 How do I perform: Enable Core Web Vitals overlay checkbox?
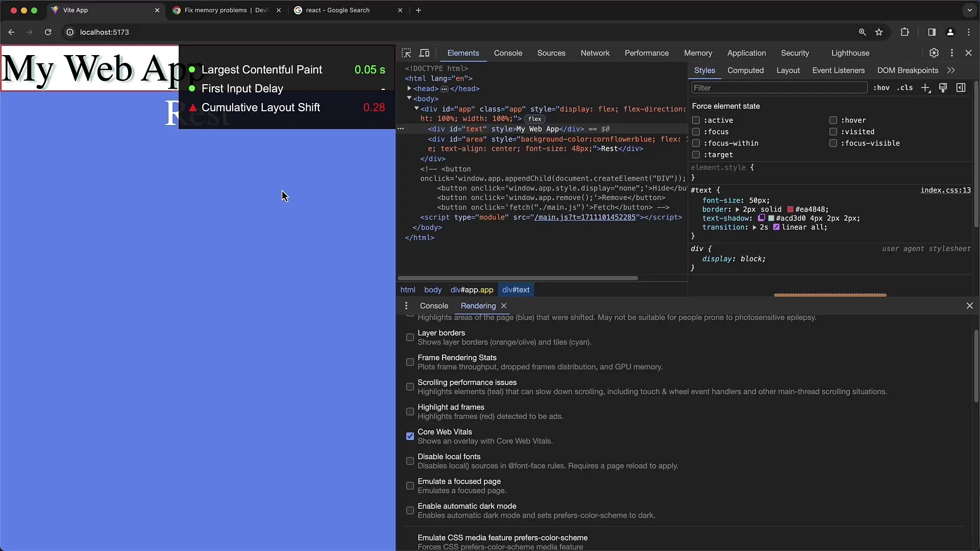tap(410, 435)
